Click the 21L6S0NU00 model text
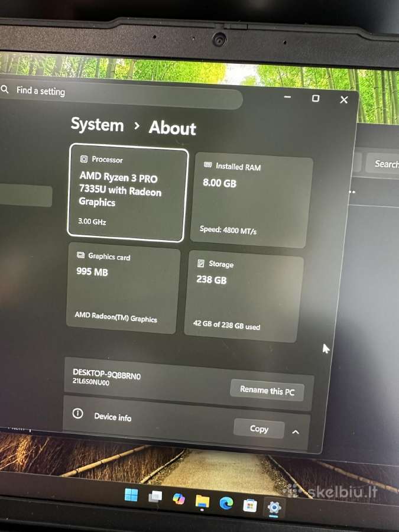 click(91, 382)
